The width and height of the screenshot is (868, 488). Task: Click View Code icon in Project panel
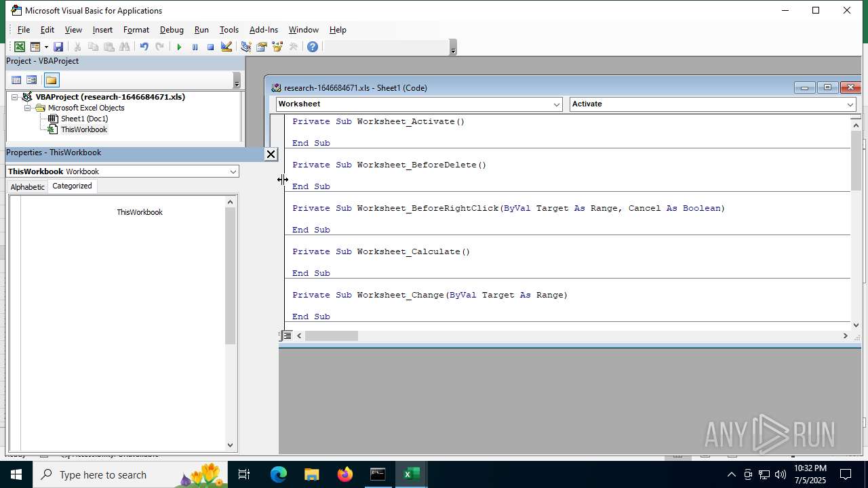(x=17, y=80)
